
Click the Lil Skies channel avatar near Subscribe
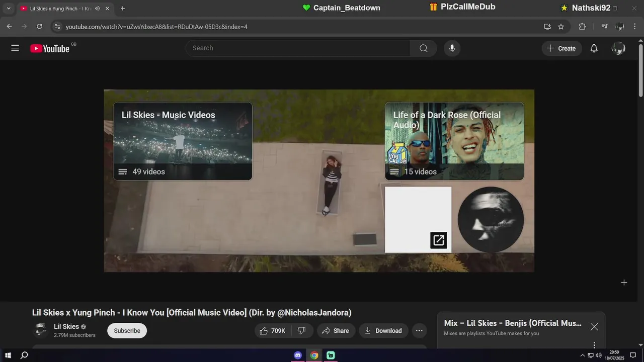tap(41, 330)
